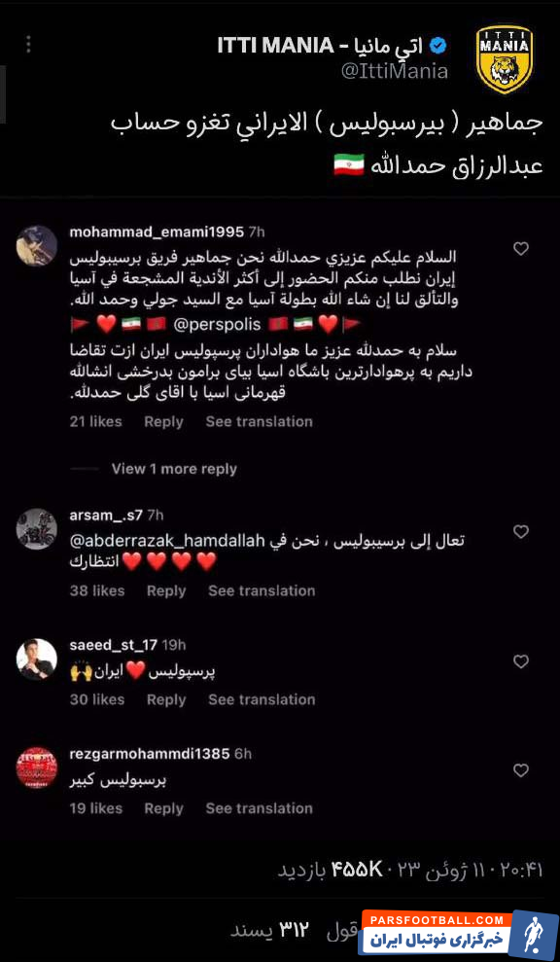Click the ITTI MANIA tiger profile logo
Viewport: 560px width, 962px height.
pos(506,59)
